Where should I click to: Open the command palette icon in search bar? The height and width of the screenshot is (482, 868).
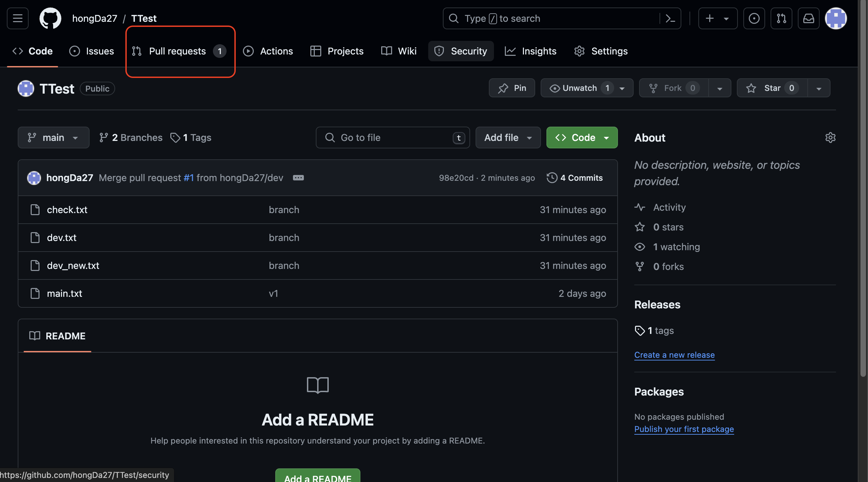[670, 18]
